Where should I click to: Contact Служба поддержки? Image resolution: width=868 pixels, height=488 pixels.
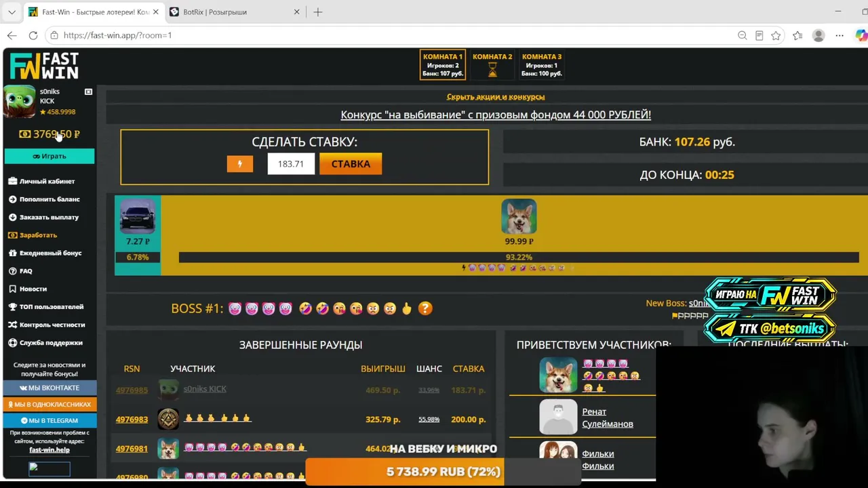pyautogui.click(x=51, y=343)
